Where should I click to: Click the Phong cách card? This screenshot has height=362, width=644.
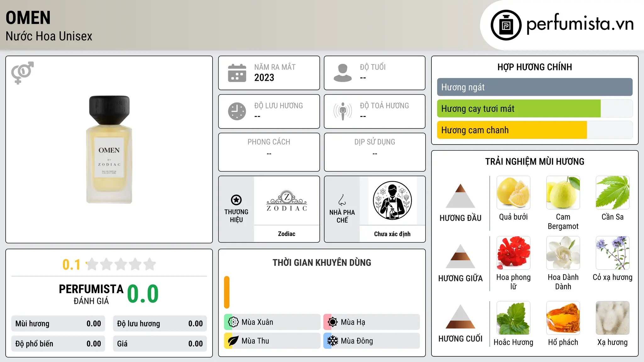click(x=269, y=152)
